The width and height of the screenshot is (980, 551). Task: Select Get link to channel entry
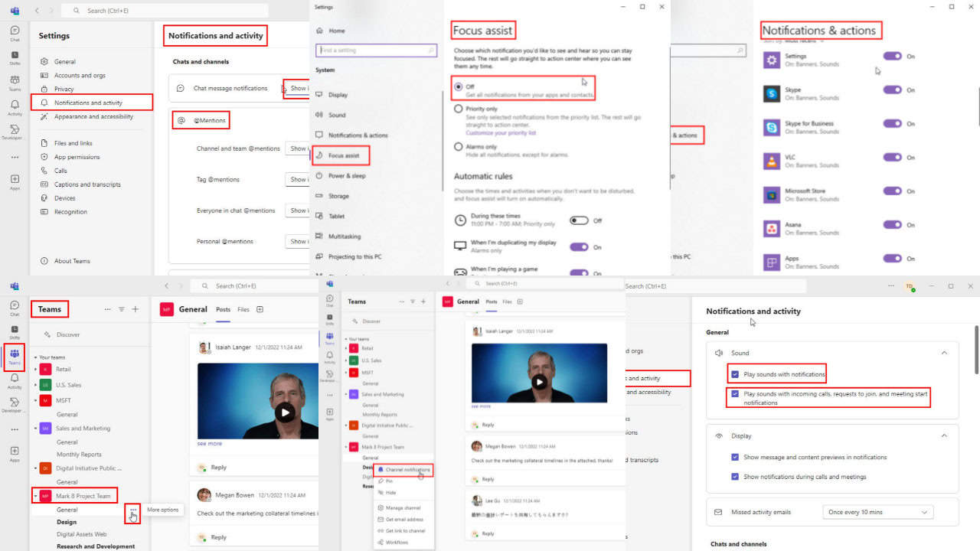(406, 530)
